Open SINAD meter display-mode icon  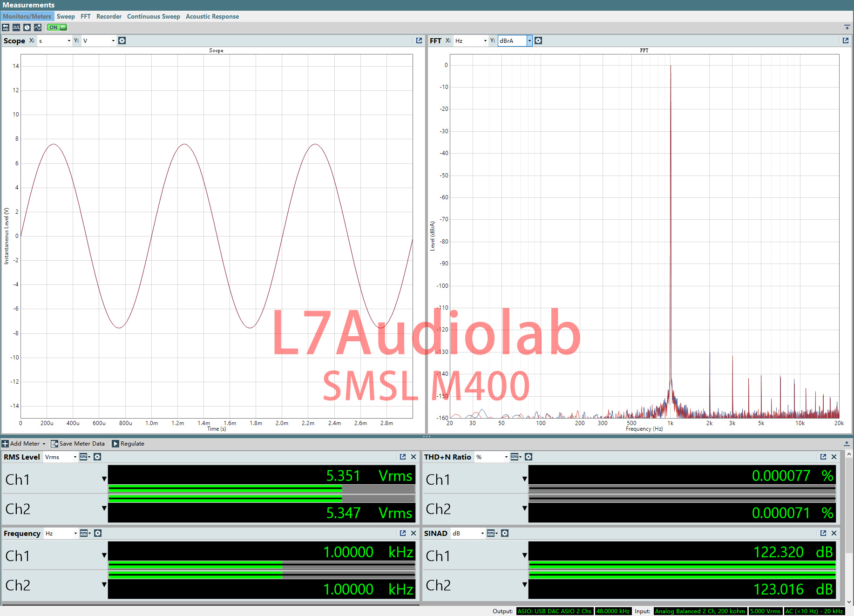pos(492,533)
